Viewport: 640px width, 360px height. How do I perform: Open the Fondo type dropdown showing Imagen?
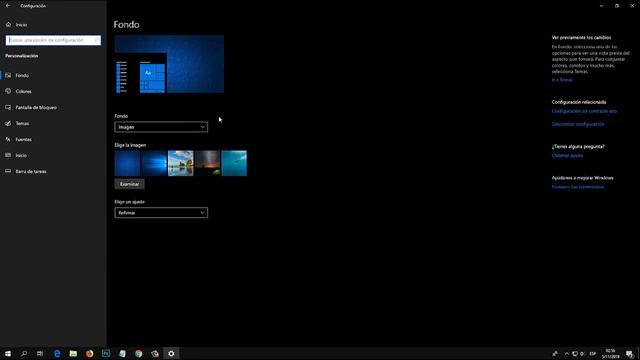(x=161, y=127)
